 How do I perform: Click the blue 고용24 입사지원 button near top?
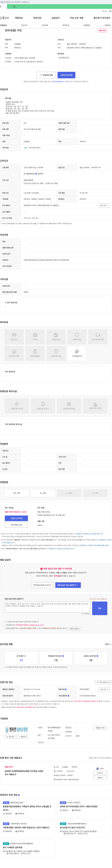point(66,75)
